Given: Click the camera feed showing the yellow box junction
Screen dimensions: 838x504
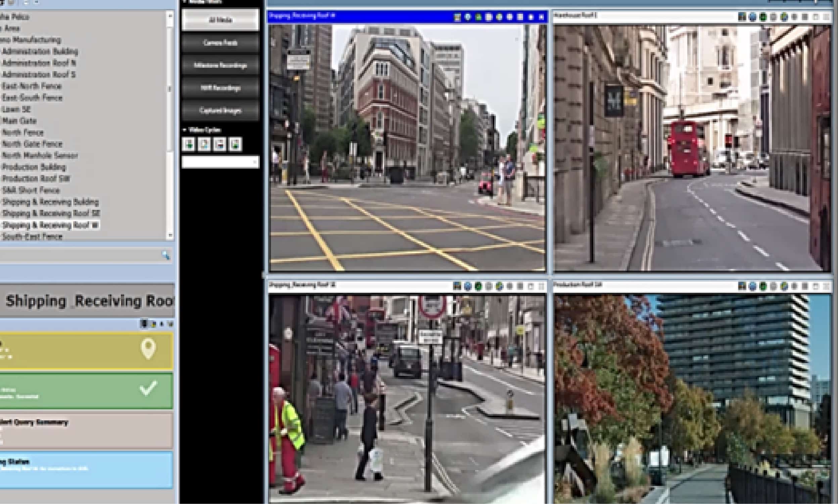Looking at the screenshot, I should (x=408, y=148).
